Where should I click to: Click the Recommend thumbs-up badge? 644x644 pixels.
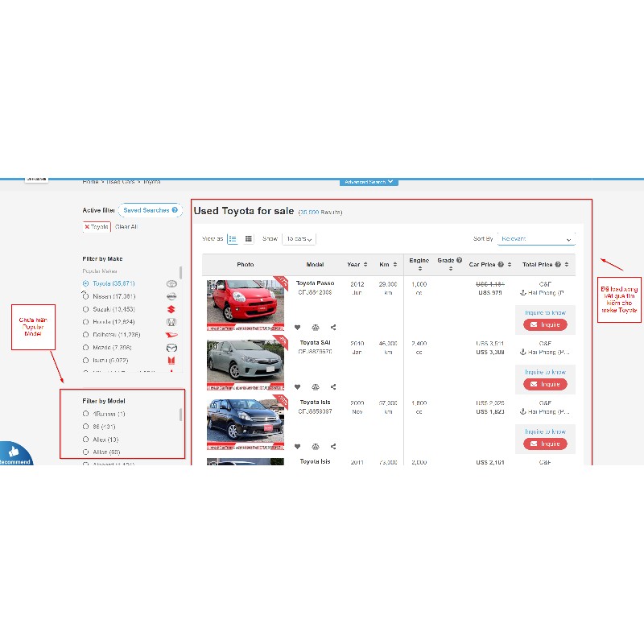pyautogui.click(x=15, y=453)
